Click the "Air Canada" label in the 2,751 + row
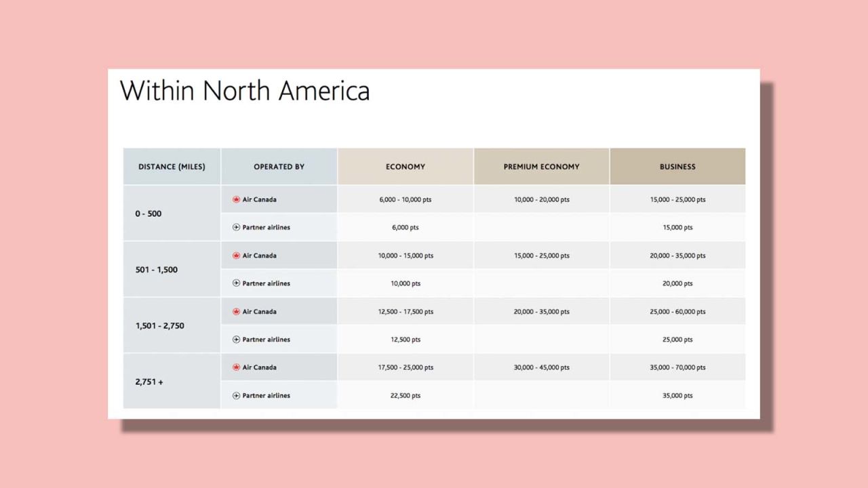The height and width of the screenshot is (488, 868). tap(259, 367)
